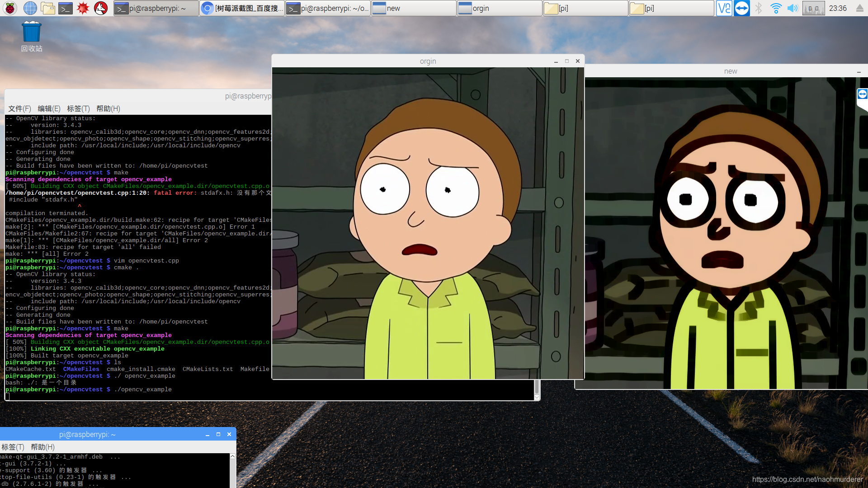
Task: Switch to the "pi@raspberrypi: ~" taskbar window
Action: coord(156,8)
